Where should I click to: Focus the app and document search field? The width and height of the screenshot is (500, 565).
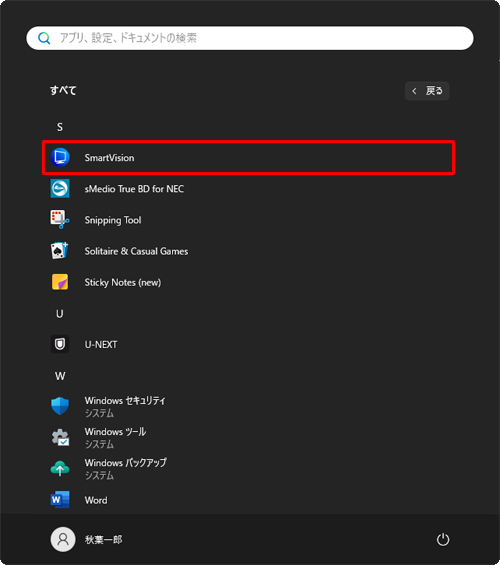click(250, 38)
